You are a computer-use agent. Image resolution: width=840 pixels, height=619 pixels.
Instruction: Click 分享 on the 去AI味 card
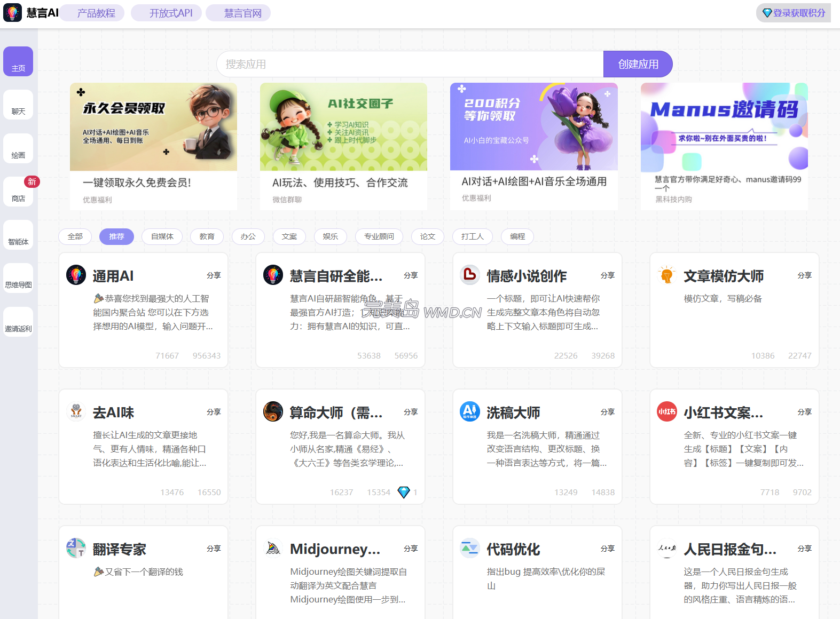pos(214,412)
